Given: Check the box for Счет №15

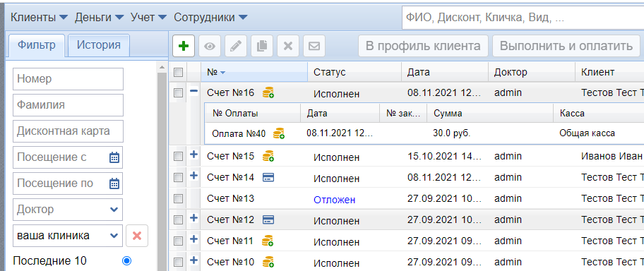Looking at the screenshot, I should click(x=178, y=156).
